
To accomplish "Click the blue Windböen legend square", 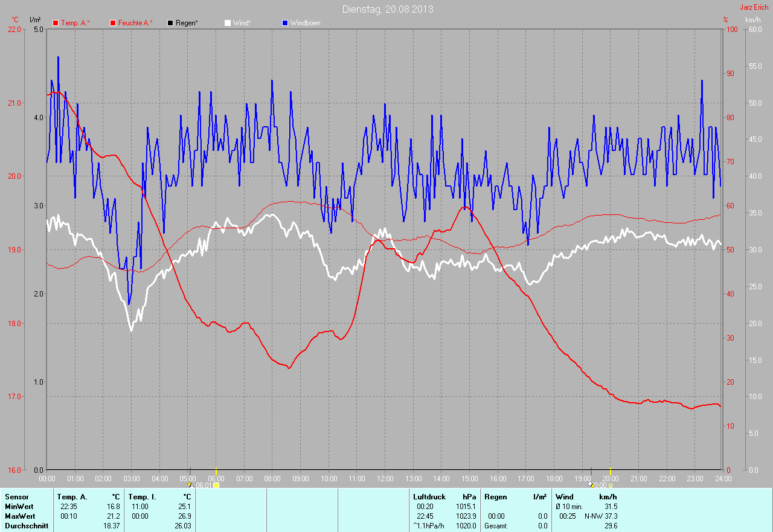I will [x=285, y=23].
